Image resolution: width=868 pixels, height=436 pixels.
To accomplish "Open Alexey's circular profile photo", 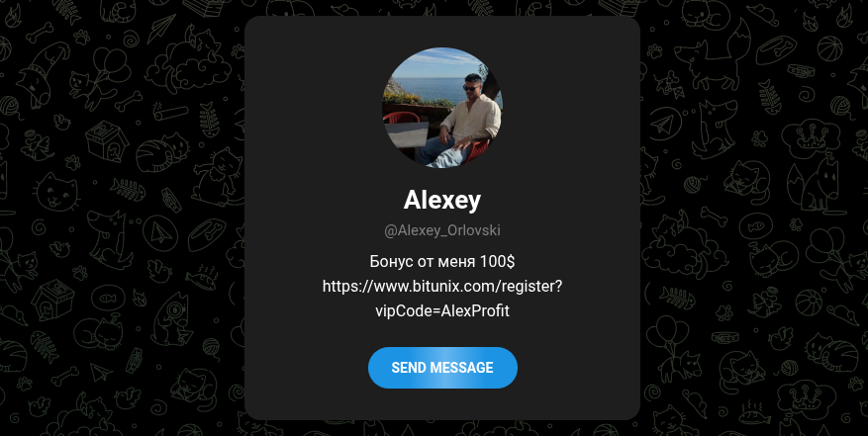I will pyautogui.click(x=442, y=108).
